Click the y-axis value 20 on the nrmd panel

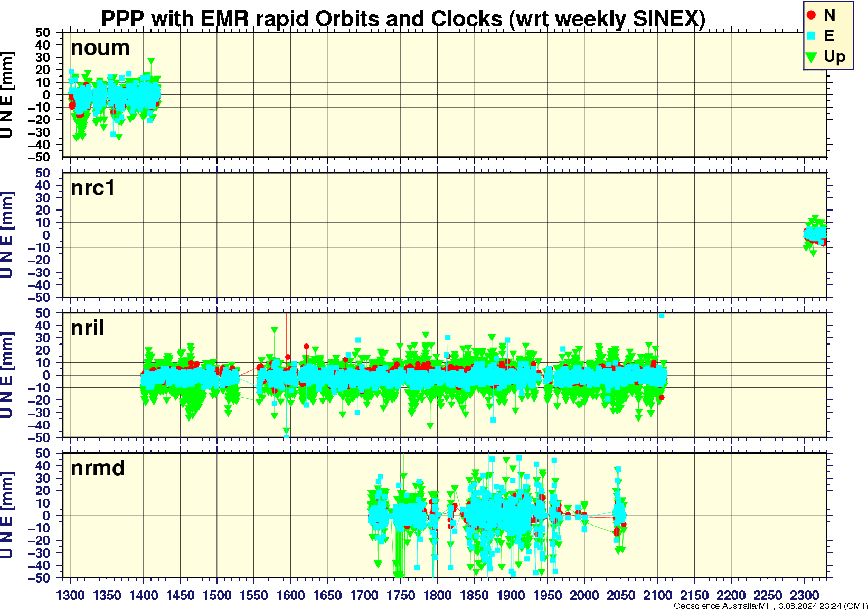coord(43,491)
